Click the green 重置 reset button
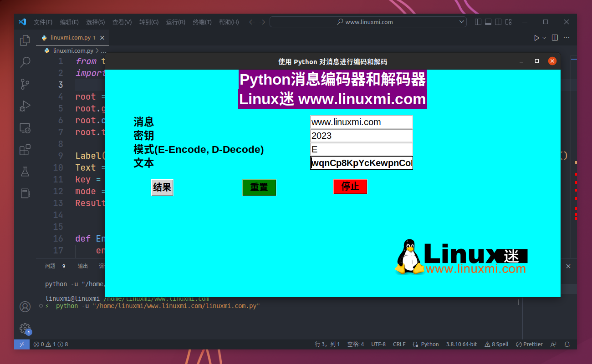 [x=259, y=187]
